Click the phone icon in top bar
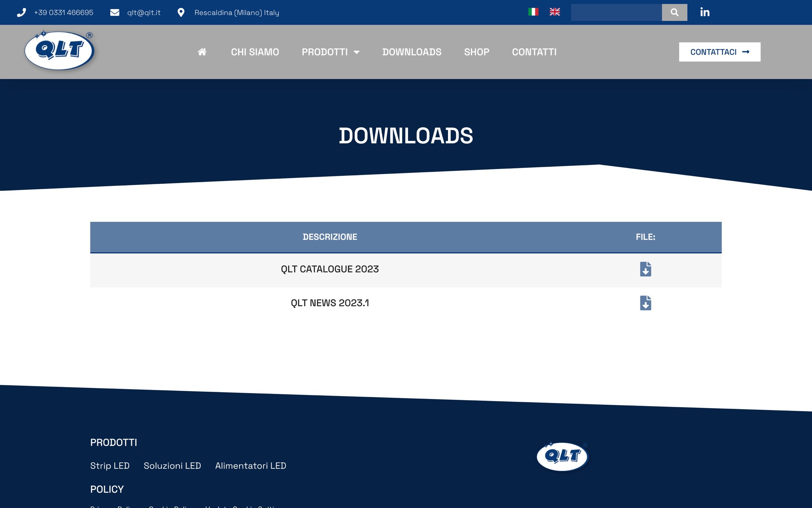This screenshot has width=812, height=508. point(22,13)
